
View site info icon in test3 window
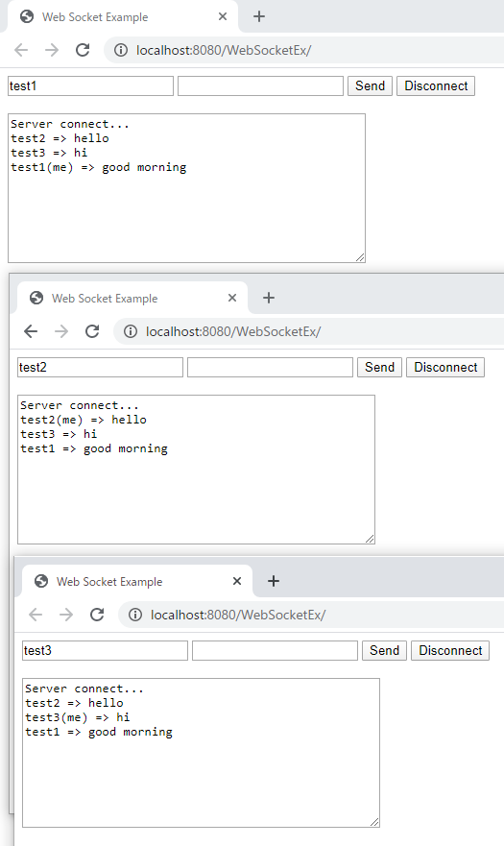coord(135,615)
